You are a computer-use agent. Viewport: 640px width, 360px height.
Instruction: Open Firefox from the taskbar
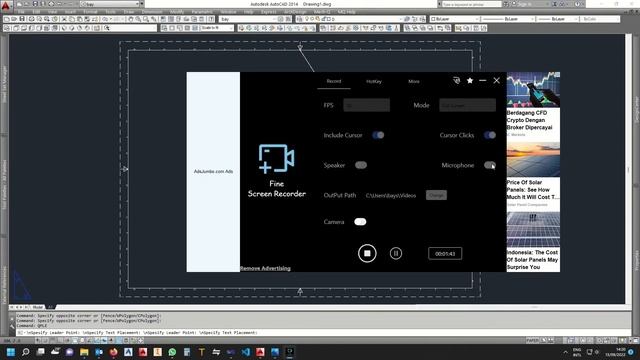[x=113, y=352]
